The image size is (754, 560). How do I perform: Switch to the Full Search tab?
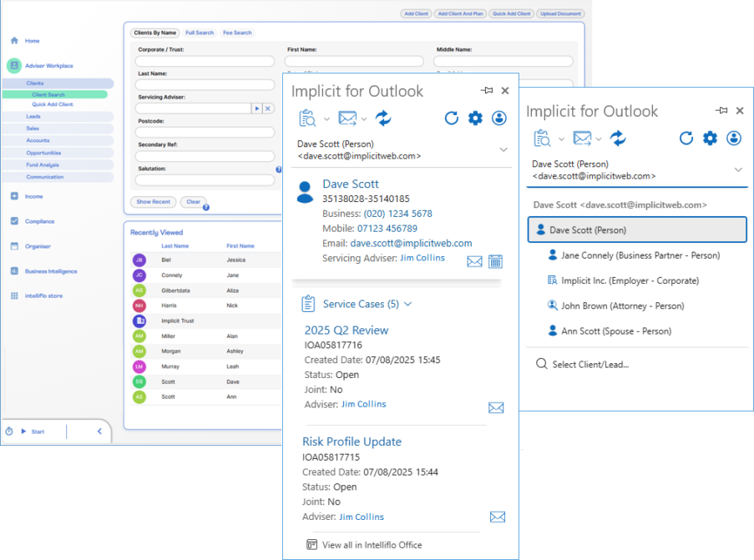(x=200, y=33)
